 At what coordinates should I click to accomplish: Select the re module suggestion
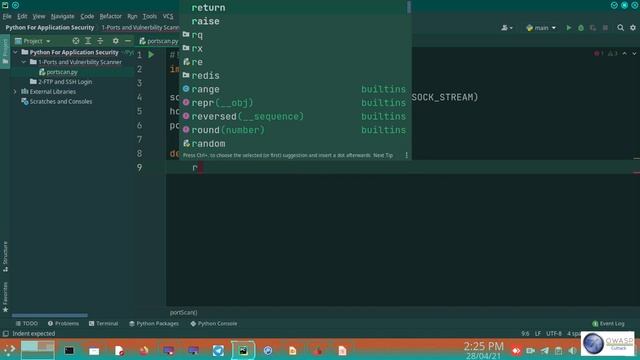(x=294, y=62)
